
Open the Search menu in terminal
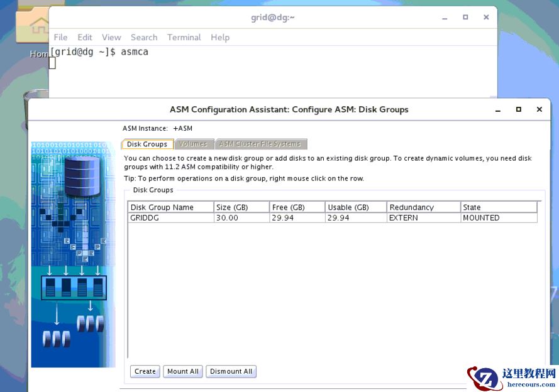[144, 37]
